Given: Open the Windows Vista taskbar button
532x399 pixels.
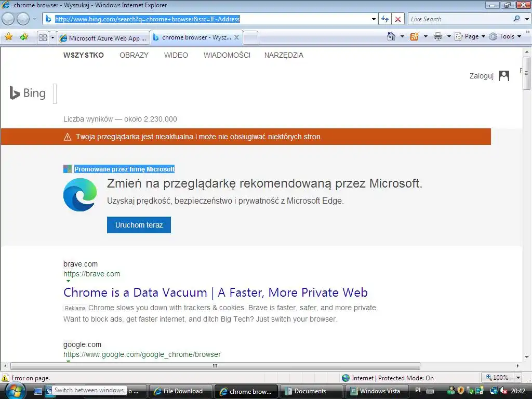Looking at the screenshot, I should tap(378, 391).
